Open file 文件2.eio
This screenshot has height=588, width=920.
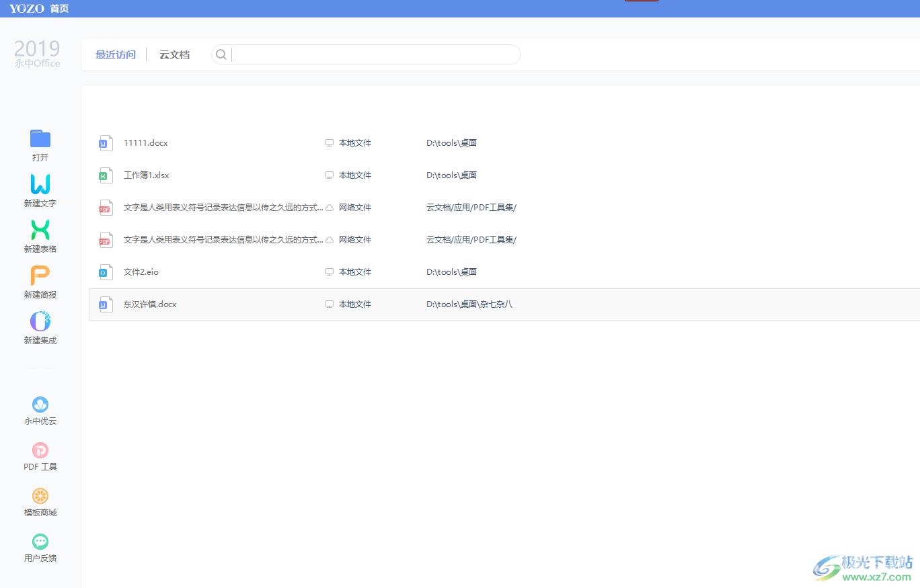tap(141, 272)
